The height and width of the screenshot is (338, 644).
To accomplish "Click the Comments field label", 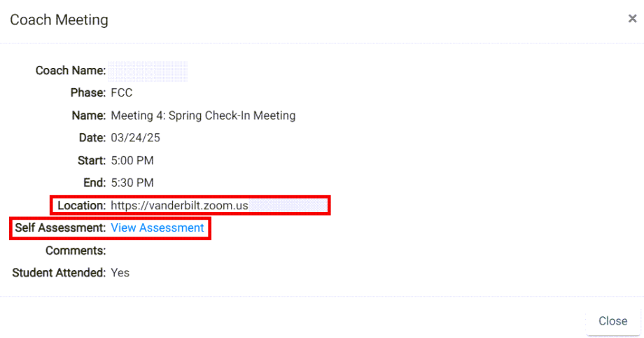I will [x=76, y=251].
